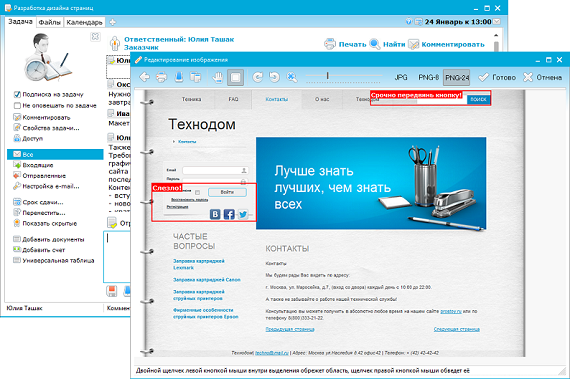Choose PNG-8 output format

click(x=429, y=77)
